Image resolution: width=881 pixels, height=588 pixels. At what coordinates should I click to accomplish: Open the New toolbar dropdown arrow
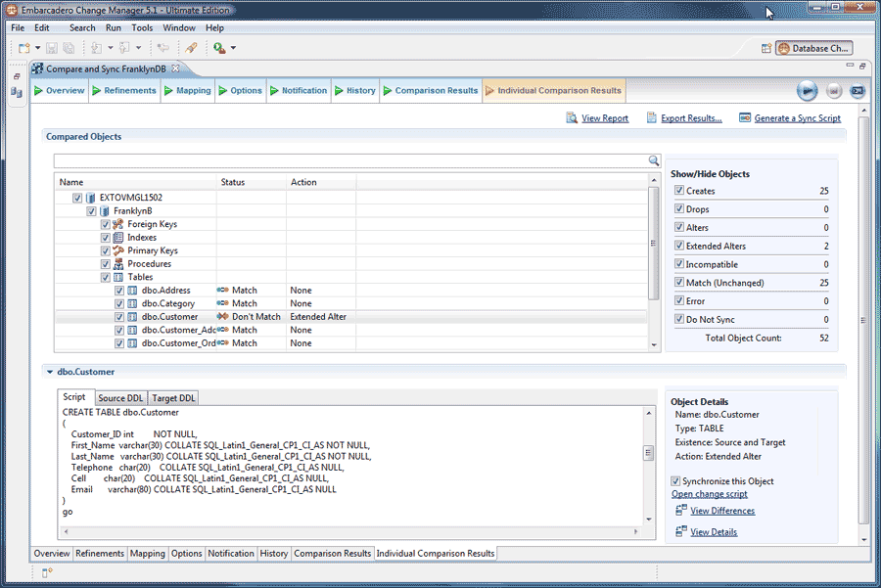[37, 48]
